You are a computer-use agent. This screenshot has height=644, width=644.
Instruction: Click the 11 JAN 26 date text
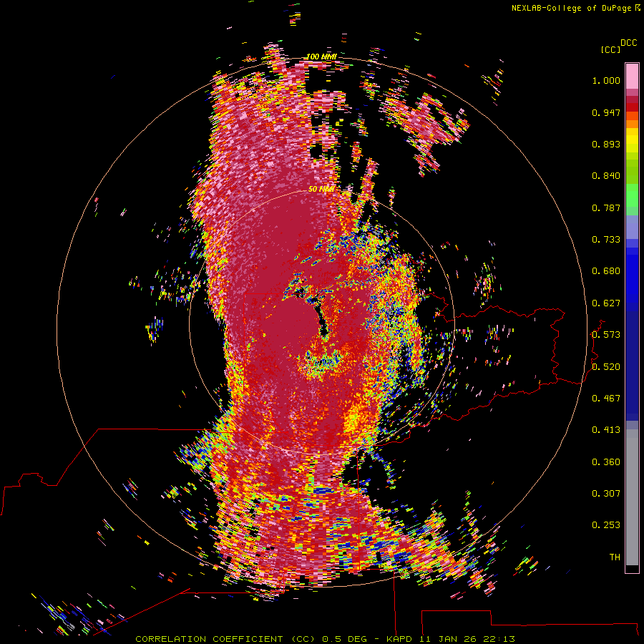pos(448,639)
